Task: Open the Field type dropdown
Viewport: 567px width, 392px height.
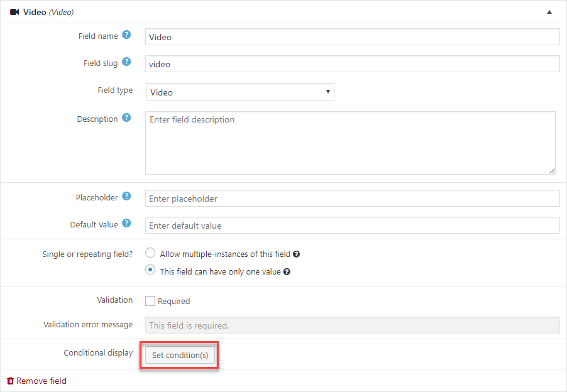Action: coord(239,92)
